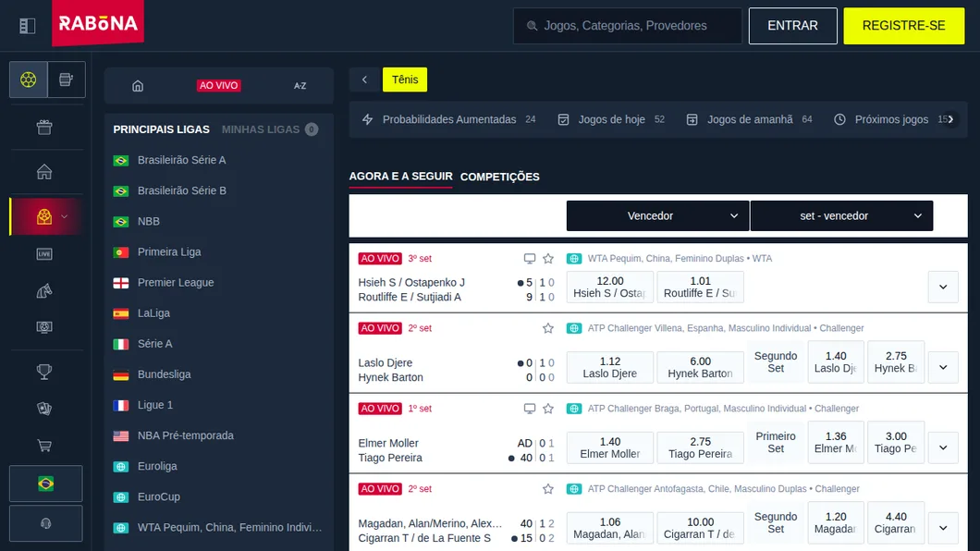The width and height of the screenshot is (980, 551).
Task: Bet 3.00 Tiago Pereira first set
Action: 896,442
